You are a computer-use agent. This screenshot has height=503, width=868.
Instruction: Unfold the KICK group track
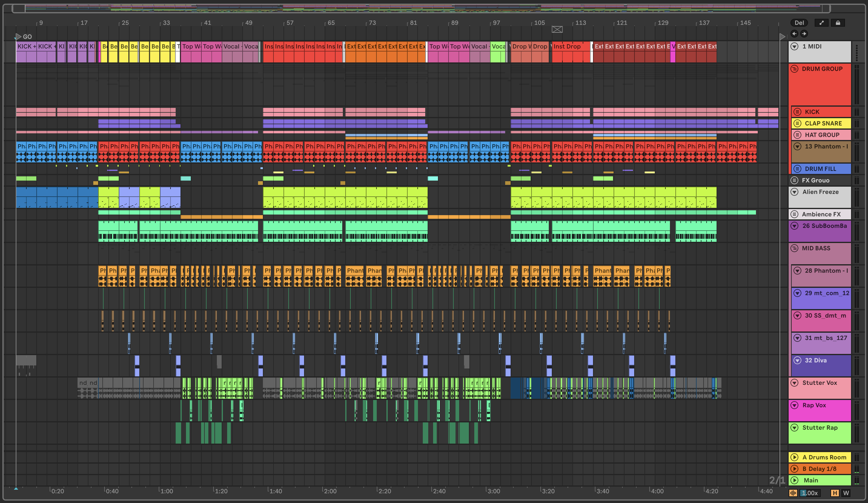click(x=797, y=112)
